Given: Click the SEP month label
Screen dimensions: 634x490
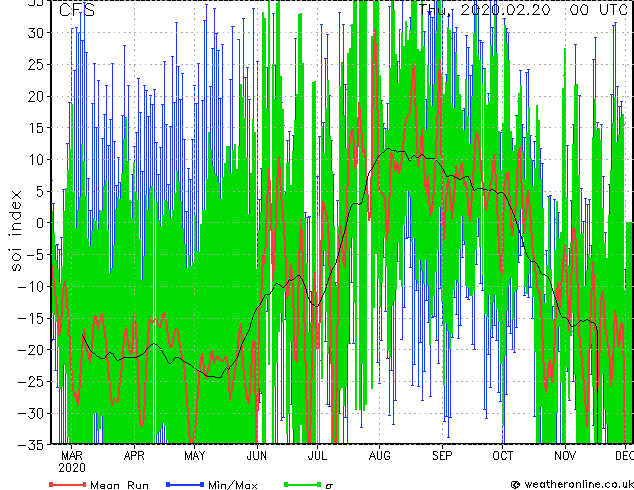Looking at the screenshot, I should coord(442,456).
